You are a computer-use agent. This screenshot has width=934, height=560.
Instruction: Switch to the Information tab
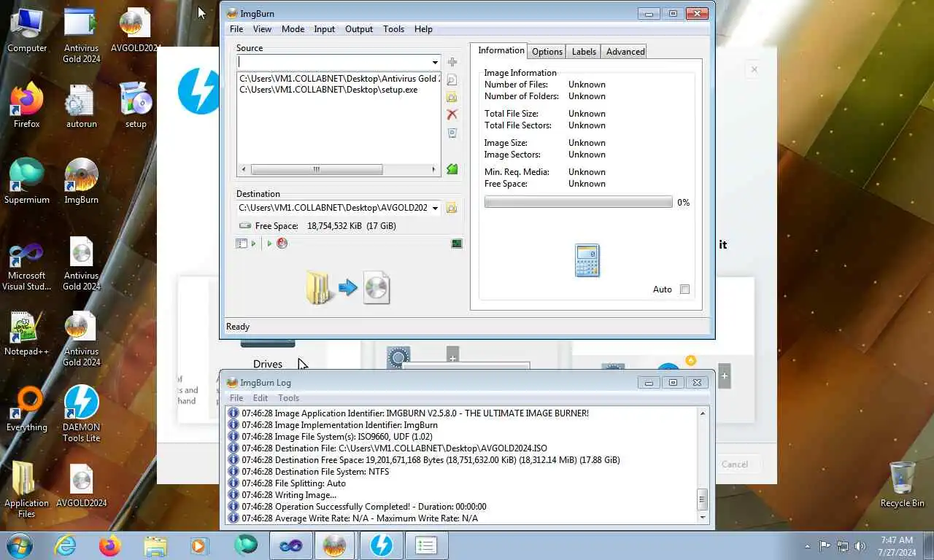(501, 50)
